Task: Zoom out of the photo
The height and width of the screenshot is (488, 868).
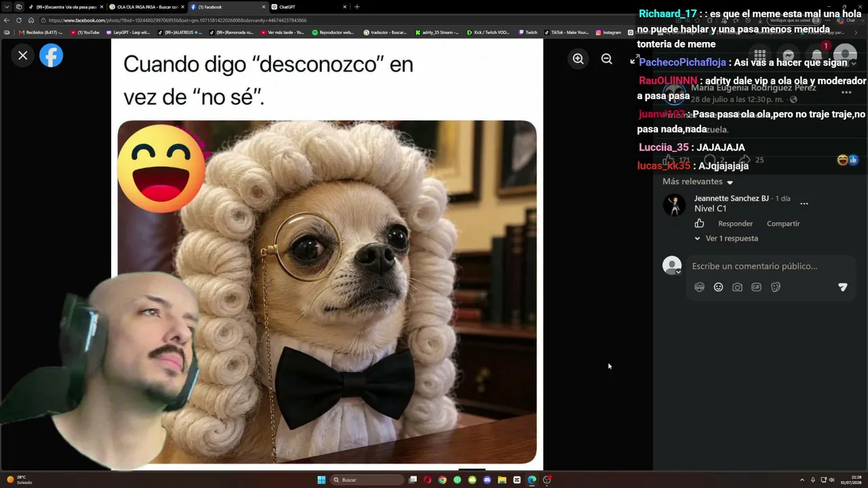Action: click(x=606, y=59)
